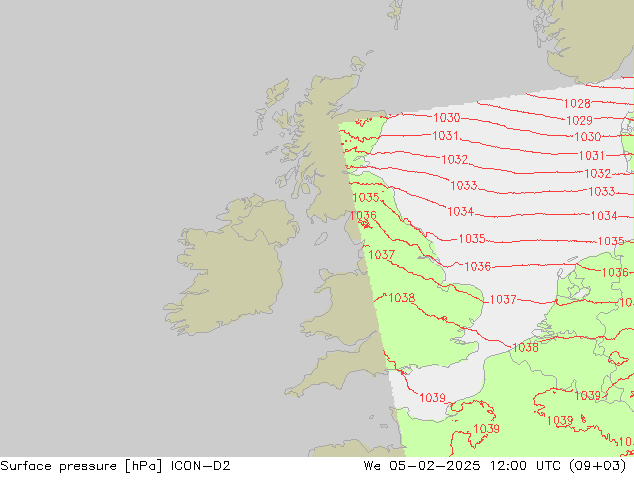Click the 1034 label in the western North Sea
This screenshot has width=634, height=490.
point(460,211)
